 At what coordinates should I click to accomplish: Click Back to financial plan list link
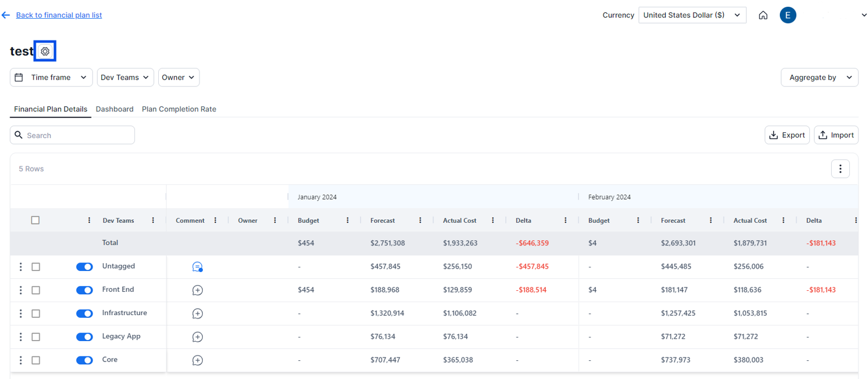click(x=59, y=15)
